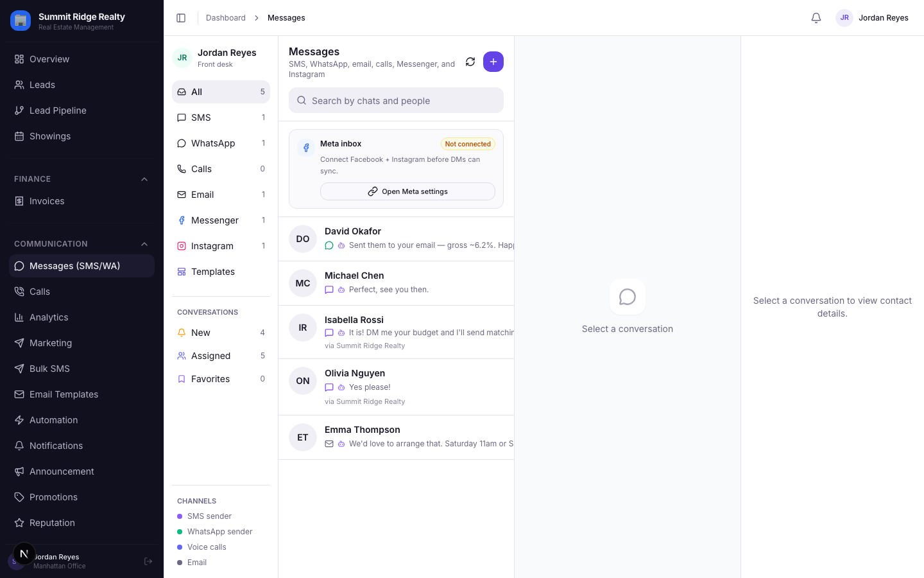This screenshot has height=578, width=924.
Task: Click the Summit Ridge Realty logo
Action: point(21,21)
